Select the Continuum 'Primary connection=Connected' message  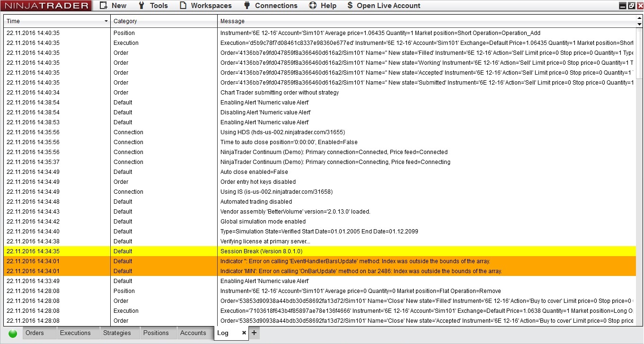[x=334, y=152]
